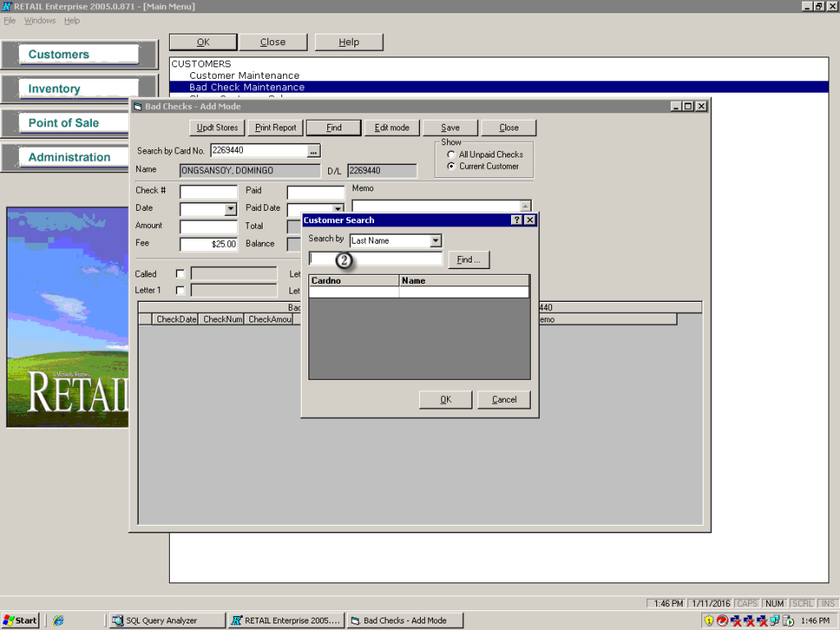Click the Find button on the Bad Checks toolbar

coord(333,127)
